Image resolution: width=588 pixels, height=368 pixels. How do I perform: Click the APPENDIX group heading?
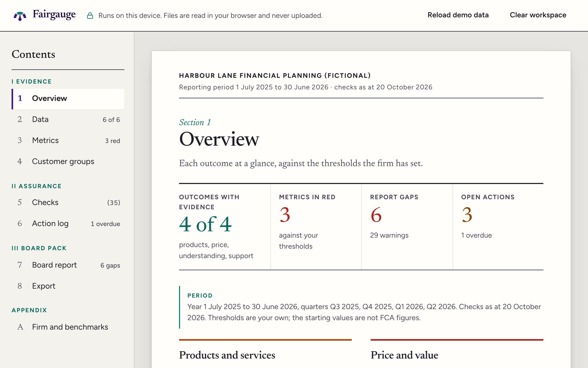click(x=29, y=310)
